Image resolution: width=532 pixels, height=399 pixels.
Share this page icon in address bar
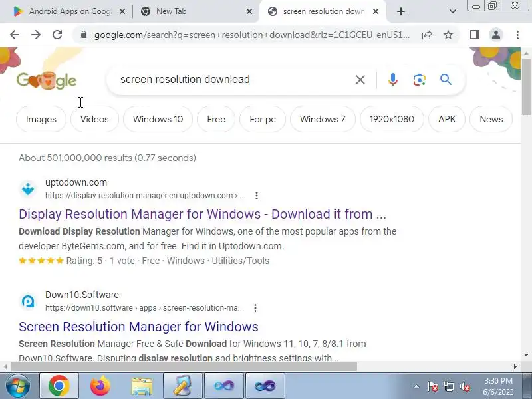(x=427, y=35)
